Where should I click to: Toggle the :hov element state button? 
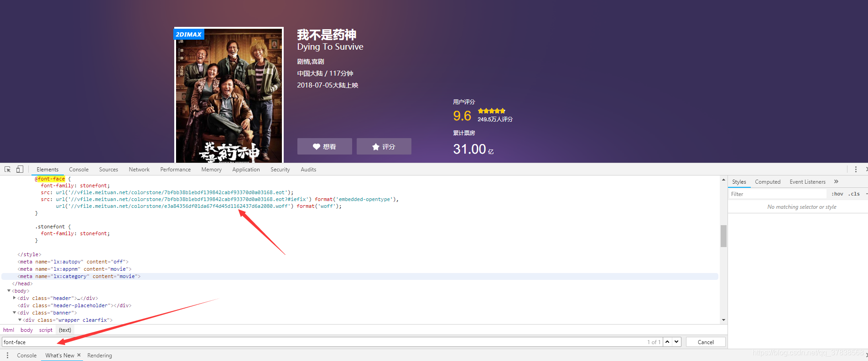coord(837,194)
